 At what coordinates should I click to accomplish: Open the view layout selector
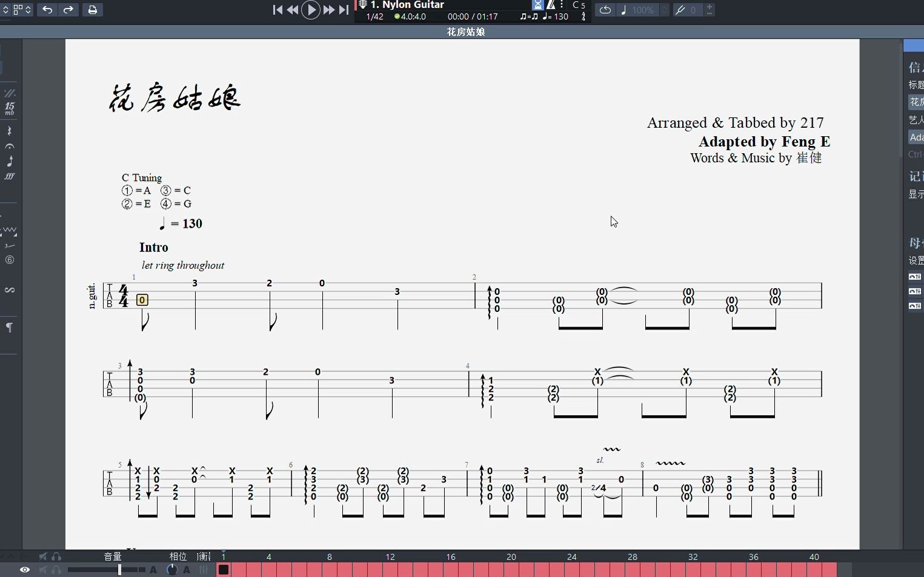22,10
